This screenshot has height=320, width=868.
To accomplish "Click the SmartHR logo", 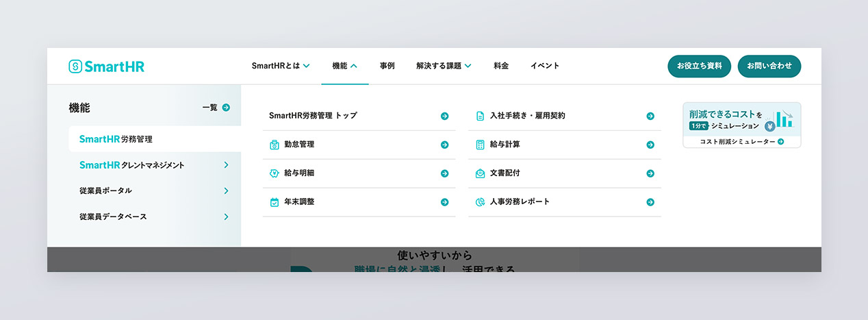I will coord(107,66).
